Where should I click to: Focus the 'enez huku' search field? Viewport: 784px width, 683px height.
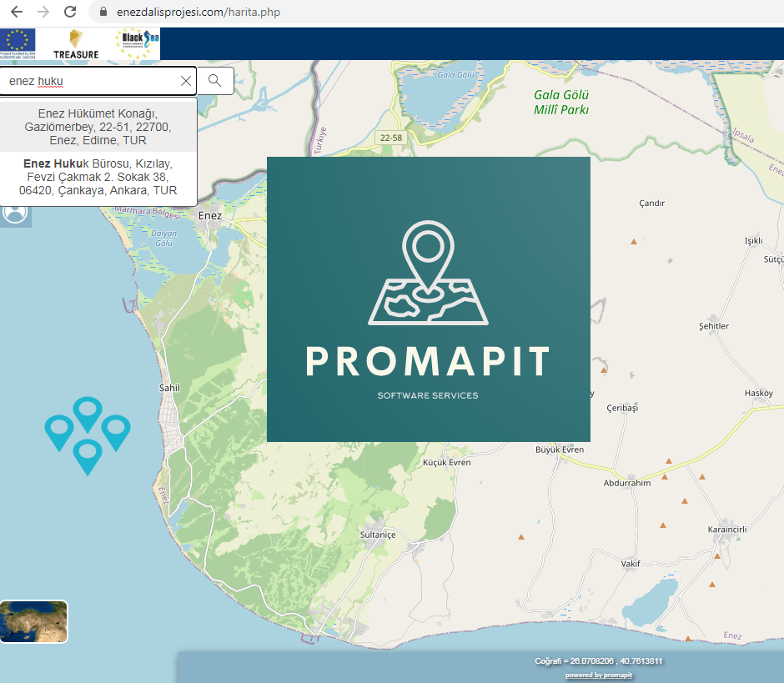[90, 81]
